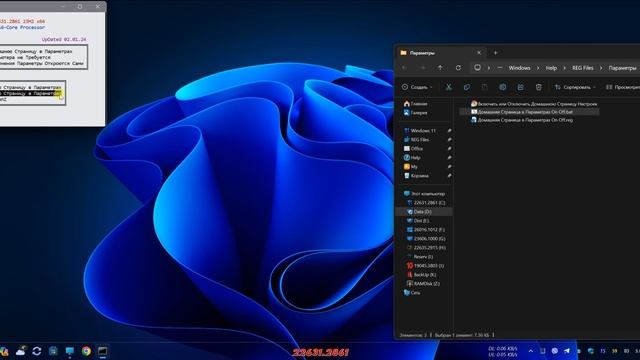Click the highlighted menu line in the console window
Screen dimensions: 640x360
click(31, 93)
